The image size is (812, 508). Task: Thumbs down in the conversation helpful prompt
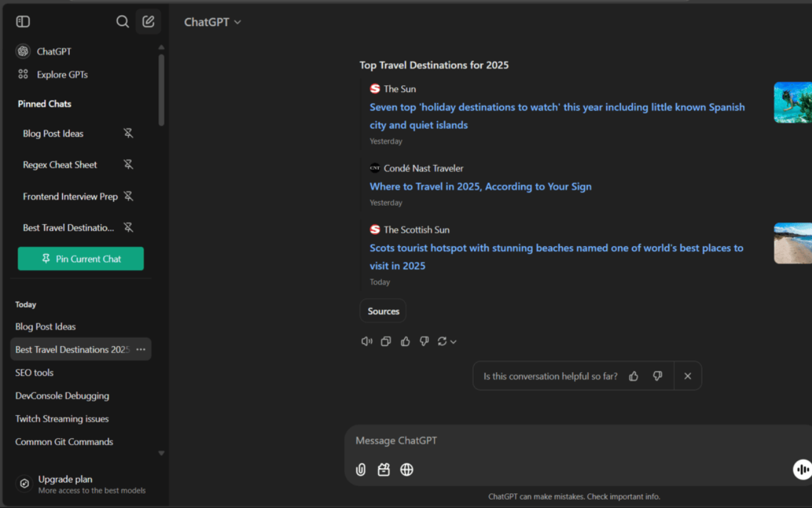pyautogui.click(x=658, y=376)
